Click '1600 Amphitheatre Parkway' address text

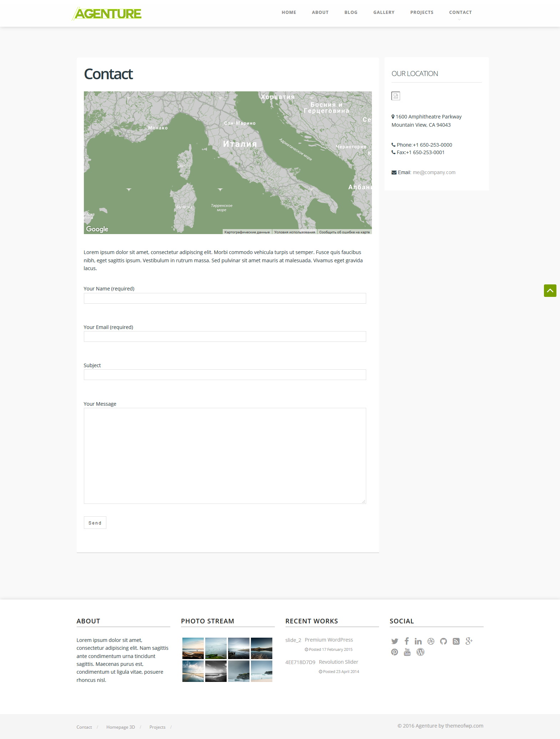428,117
